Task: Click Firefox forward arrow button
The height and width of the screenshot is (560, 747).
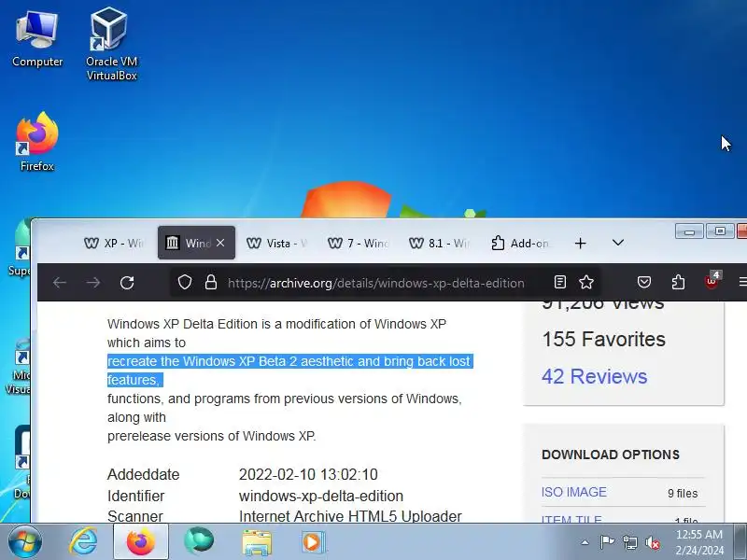Action: coord(93,283)
